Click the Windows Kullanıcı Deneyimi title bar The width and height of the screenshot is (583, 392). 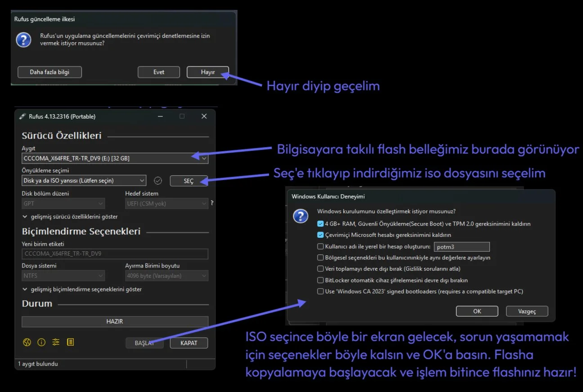pos(421,196)
